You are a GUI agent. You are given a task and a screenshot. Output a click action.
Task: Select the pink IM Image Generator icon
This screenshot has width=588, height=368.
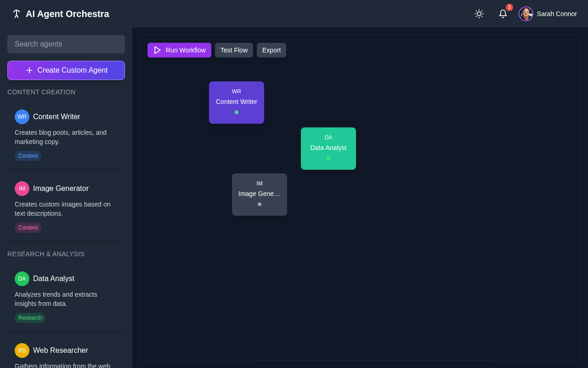[22, 189]
